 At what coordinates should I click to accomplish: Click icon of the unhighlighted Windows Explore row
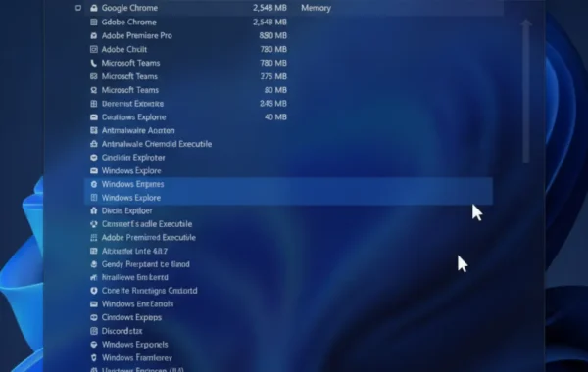point(94,171)
